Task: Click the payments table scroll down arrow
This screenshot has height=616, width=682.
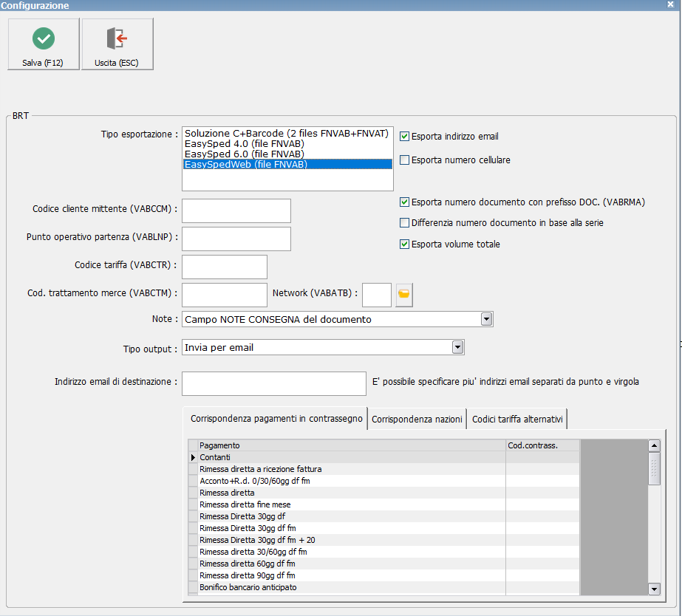Action: [654, 589]
